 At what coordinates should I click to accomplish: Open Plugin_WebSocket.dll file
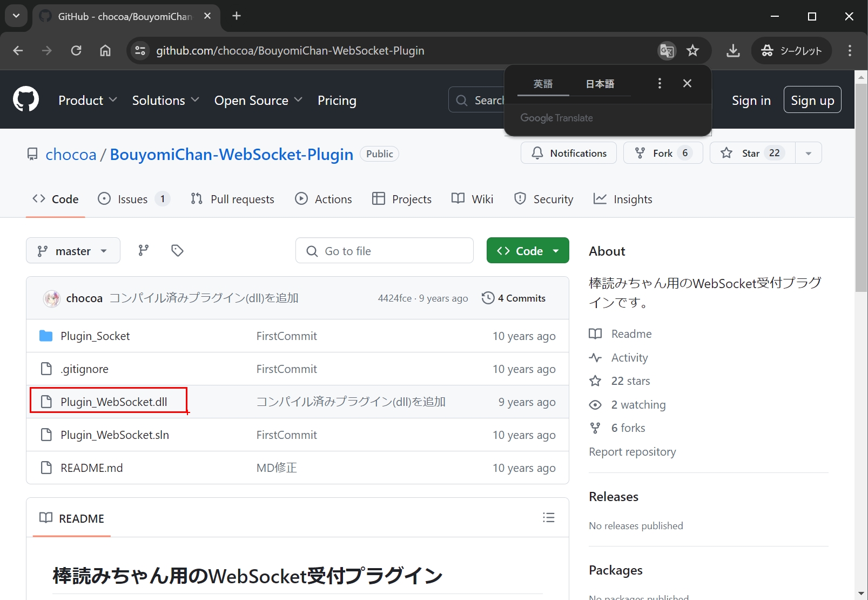114,402
